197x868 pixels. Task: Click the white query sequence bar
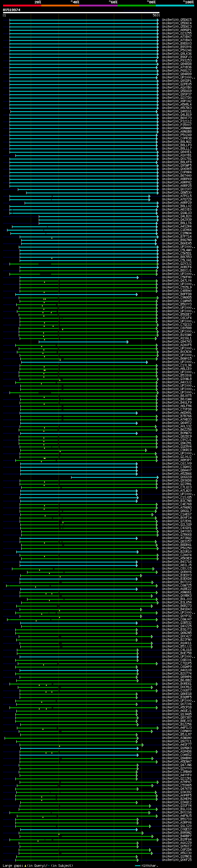[81, 12]
